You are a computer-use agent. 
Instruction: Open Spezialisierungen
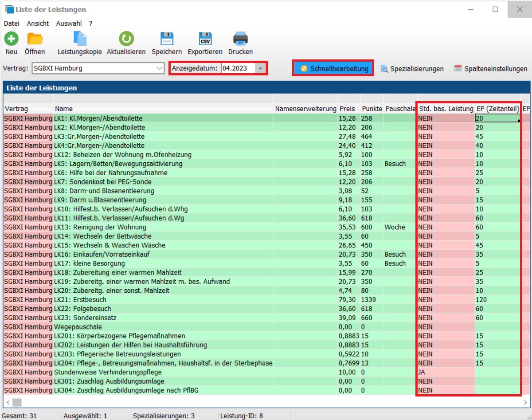click(412, 69)
